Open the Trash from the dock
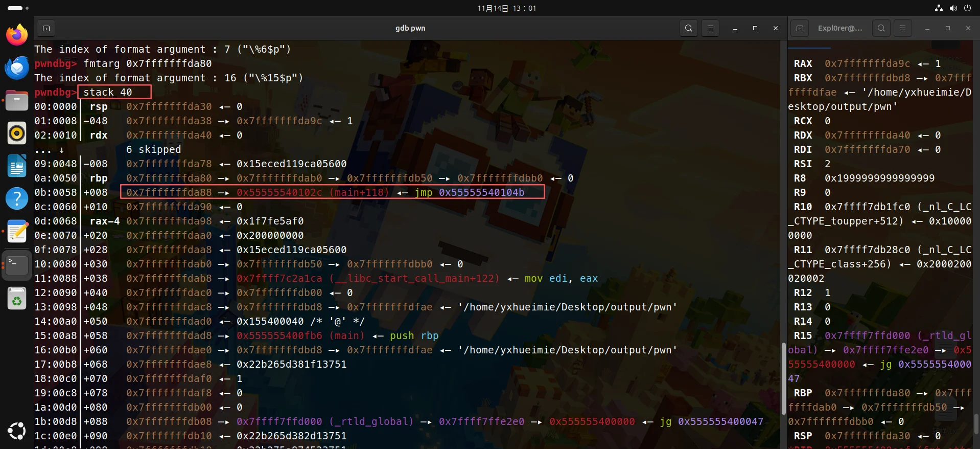Viewport: 980px width, 449px height. (17, 298)
